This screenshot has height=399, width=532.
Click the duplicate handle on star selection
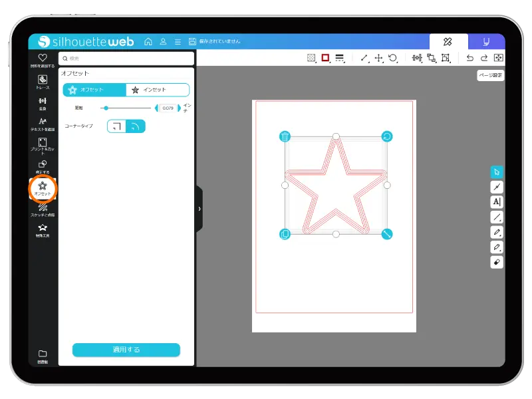(285, 234)
